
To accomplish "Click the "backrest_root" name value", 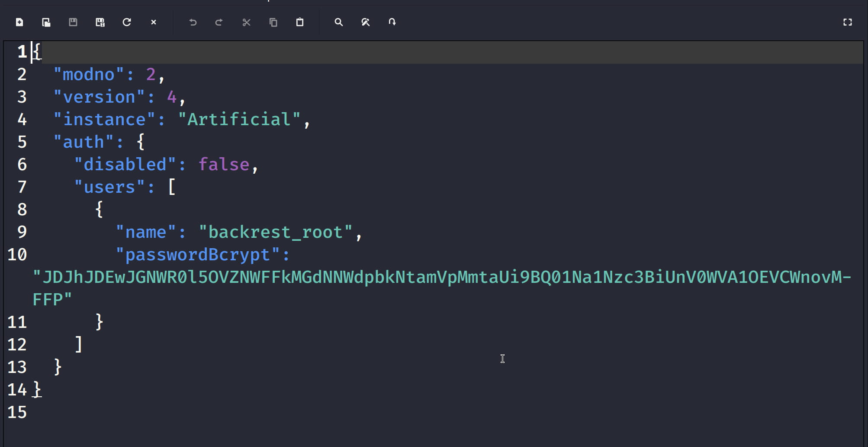I will [x=276, y=232].
